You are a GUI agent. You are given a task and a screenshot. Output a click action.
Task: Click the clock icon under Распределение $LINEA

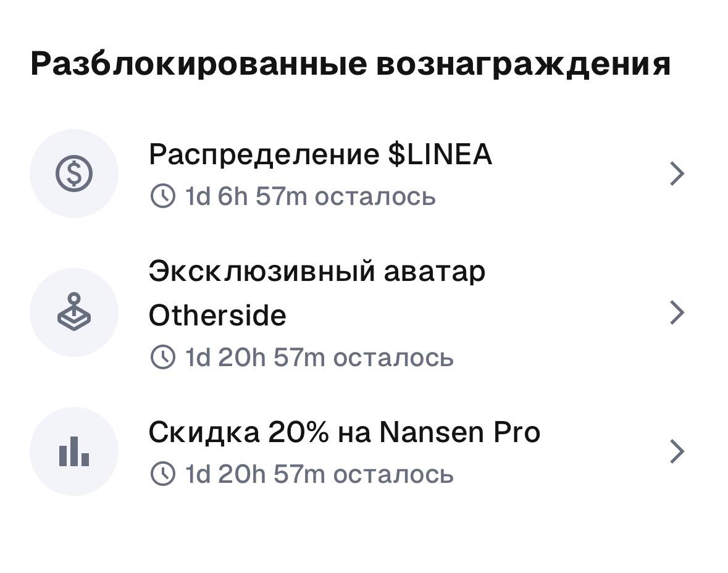point(163,196)
